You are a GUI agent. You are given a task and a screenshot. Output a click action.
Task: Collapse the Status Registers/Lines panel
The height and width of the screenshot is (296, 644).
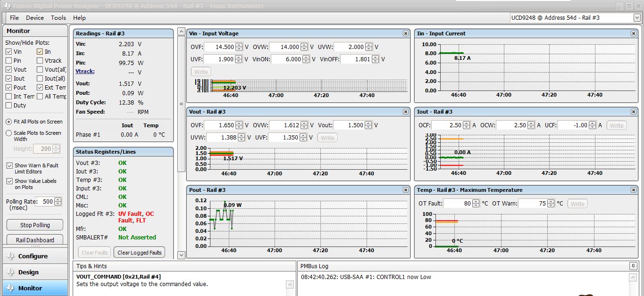click(123, 152)
